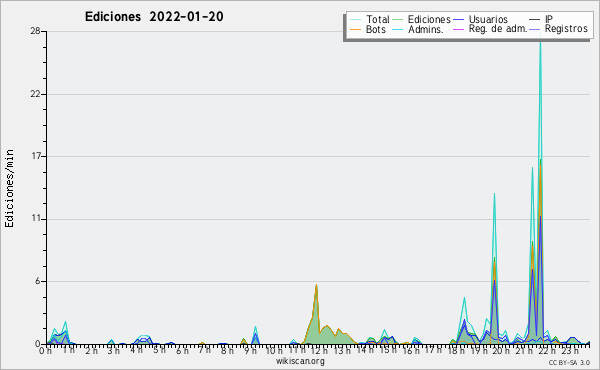600x370 pixels.
Task: Click the magenta line sample beside Reg. de adm.
Action: [x=458, y=29]
